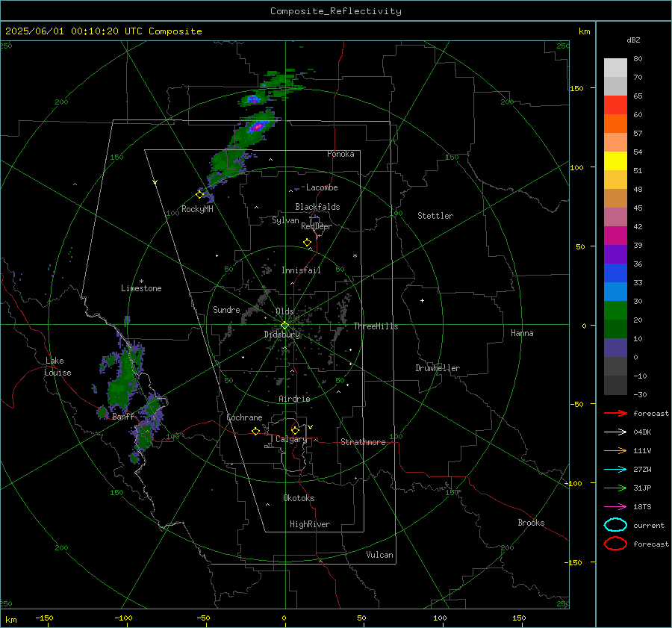
Task: Click the Strathmore label
Action: coord(363,442)
